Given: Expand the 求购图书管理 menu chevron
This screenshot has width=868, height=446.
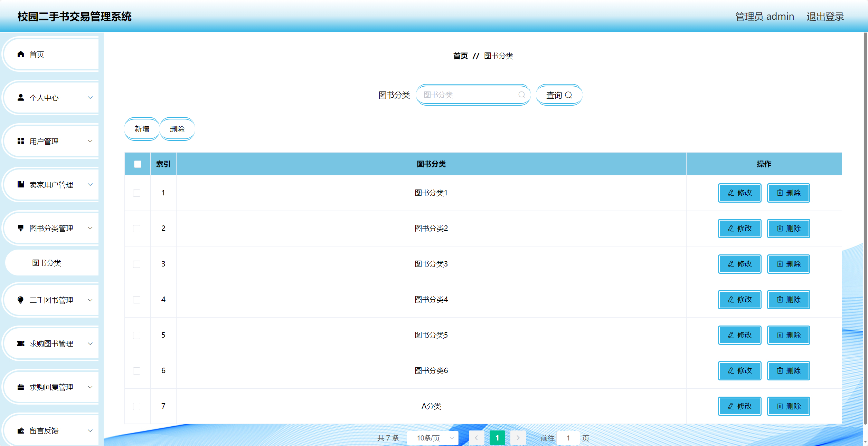Looking at the screenshot, I should pos(91,343).
